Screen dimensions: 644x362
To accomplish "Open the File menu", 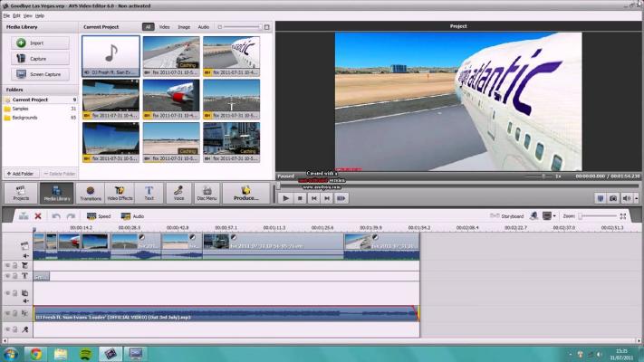I will [x=6, y=15].
